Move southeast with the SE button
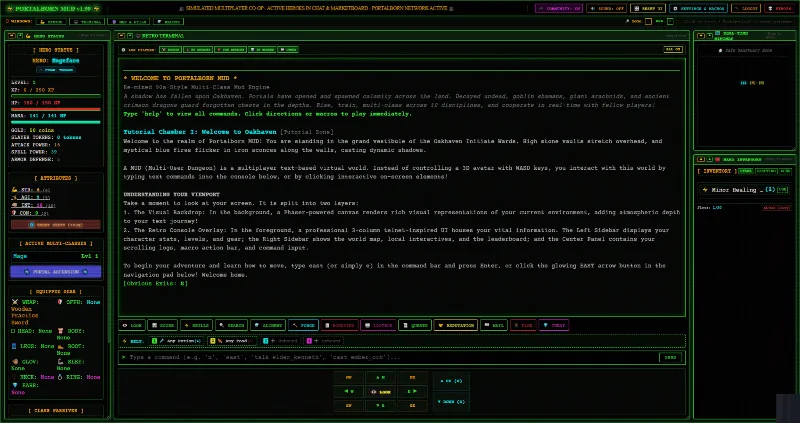800x423 pixels. (x=412, y=406)
